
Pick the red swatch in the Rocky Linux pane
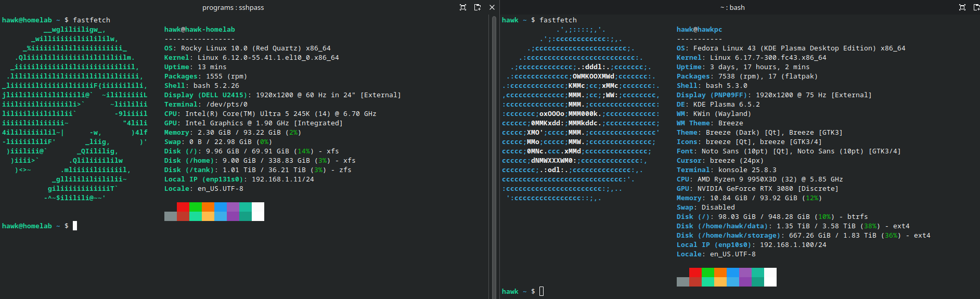183,207
